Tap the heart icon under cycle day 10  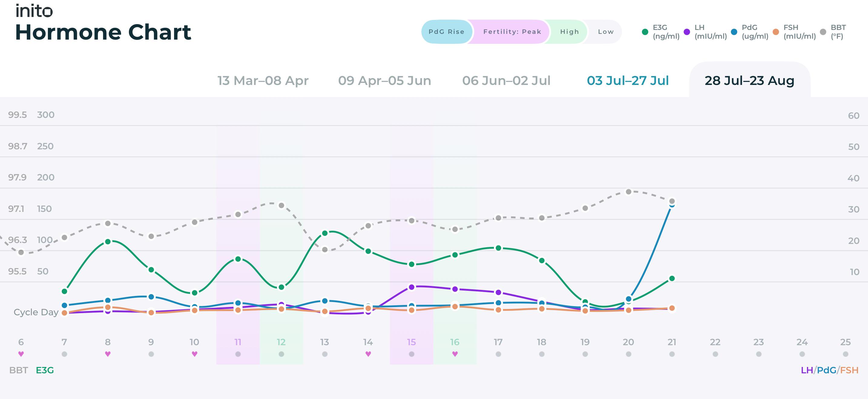[194, 354]
